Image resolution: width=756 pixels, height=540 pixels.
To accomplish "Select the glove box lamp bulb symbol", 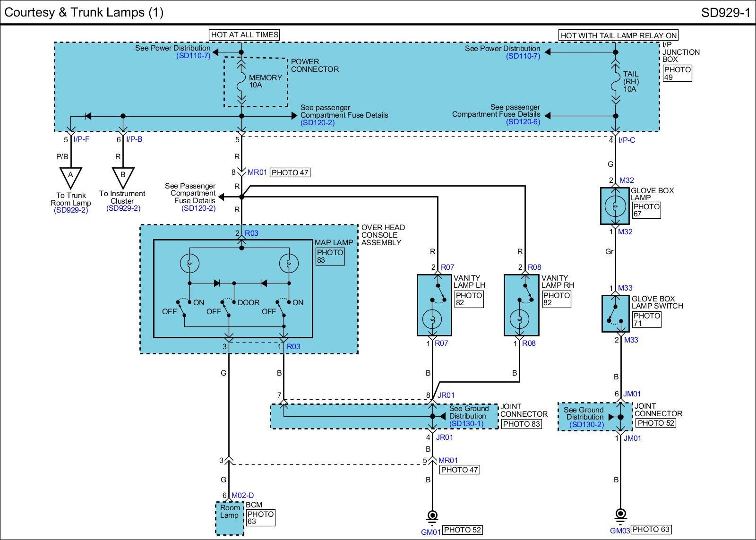I will [615, 206].
